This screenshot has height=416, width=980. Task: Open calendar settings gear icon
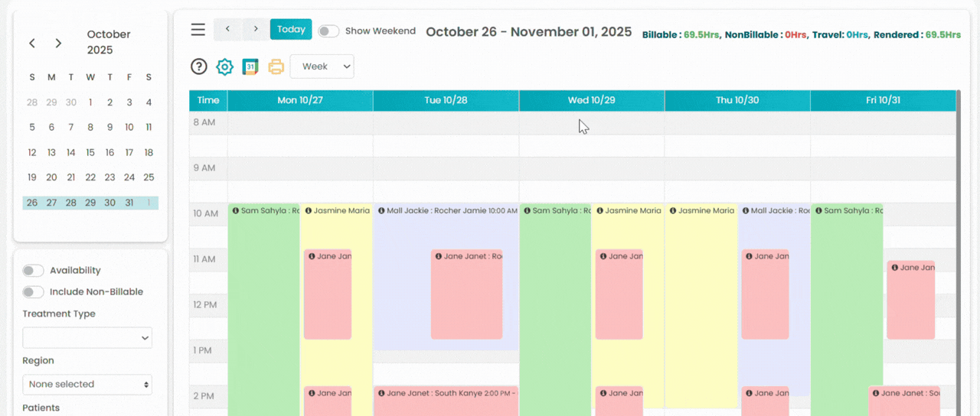point(224,67)
